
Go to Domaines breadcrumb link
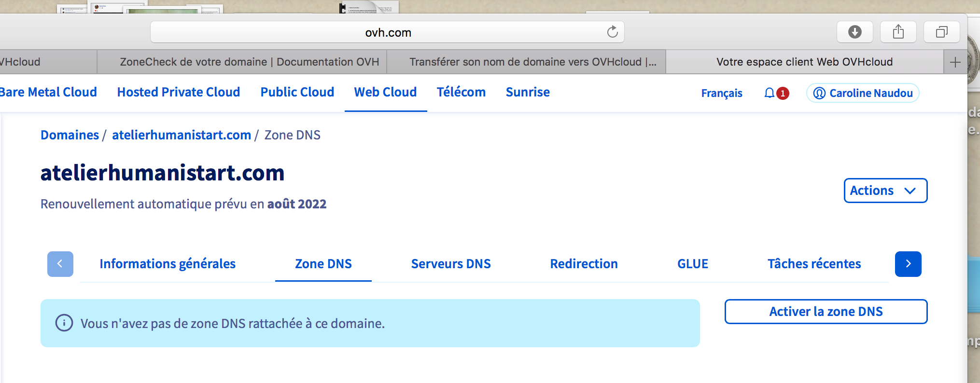70,135
